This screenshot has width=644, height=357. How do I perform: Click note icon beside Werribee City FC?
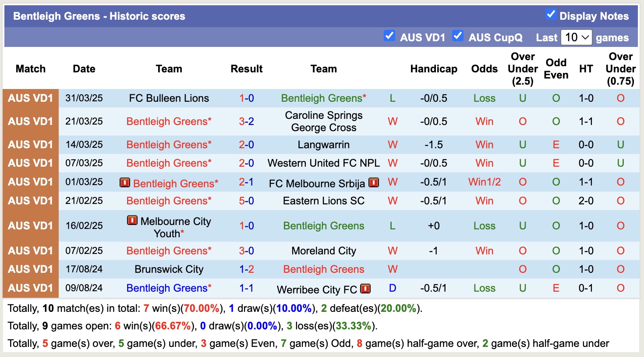coord(364,289)
